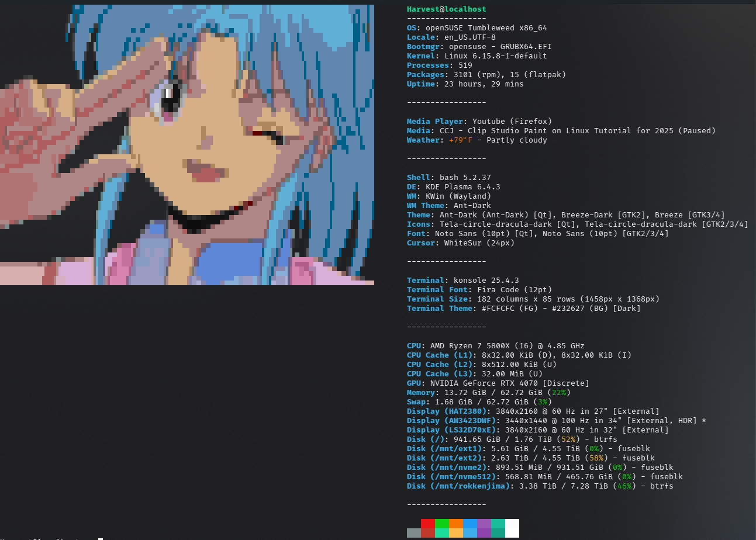
Task: Click the Packages line with 3101 (rpm)
Action: [486, 75]
